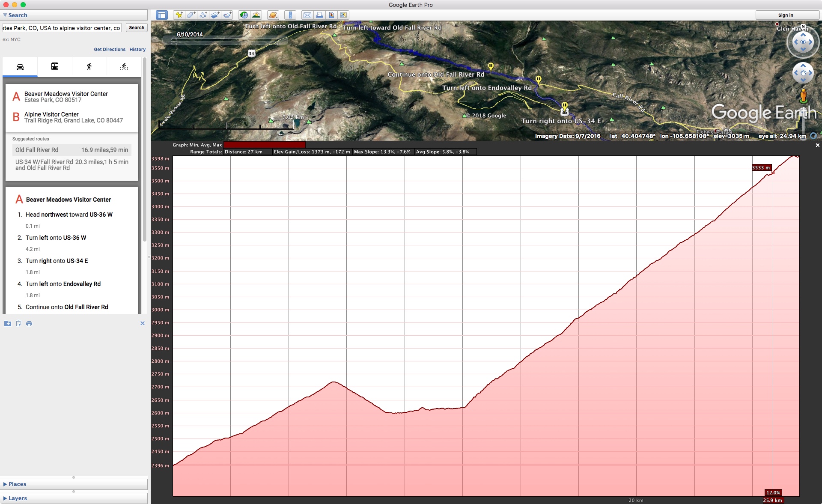Look up using the look joystick arrow
The image size is (822, 504).
click(803, 35)
